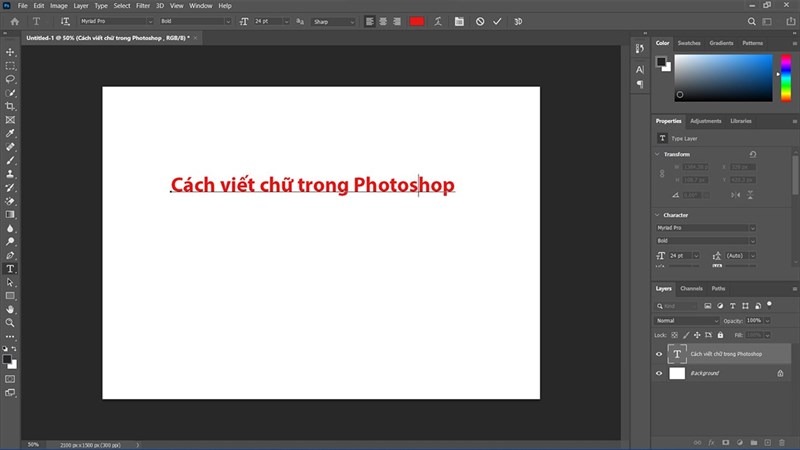The height and width of the screenshot is (450, 800).
Task: Click the hue slider strip
Action: (x=786, y=78)
